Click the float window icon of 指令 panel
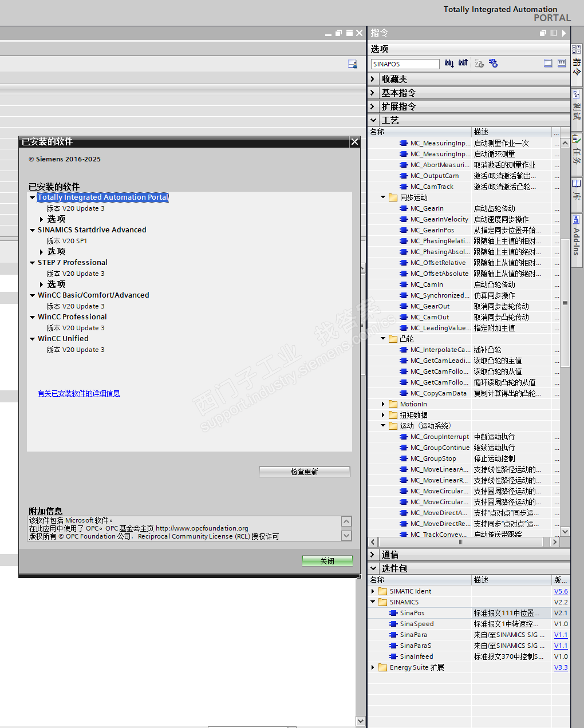The height and width of the screenshot is (728, 584). [543, 33]
